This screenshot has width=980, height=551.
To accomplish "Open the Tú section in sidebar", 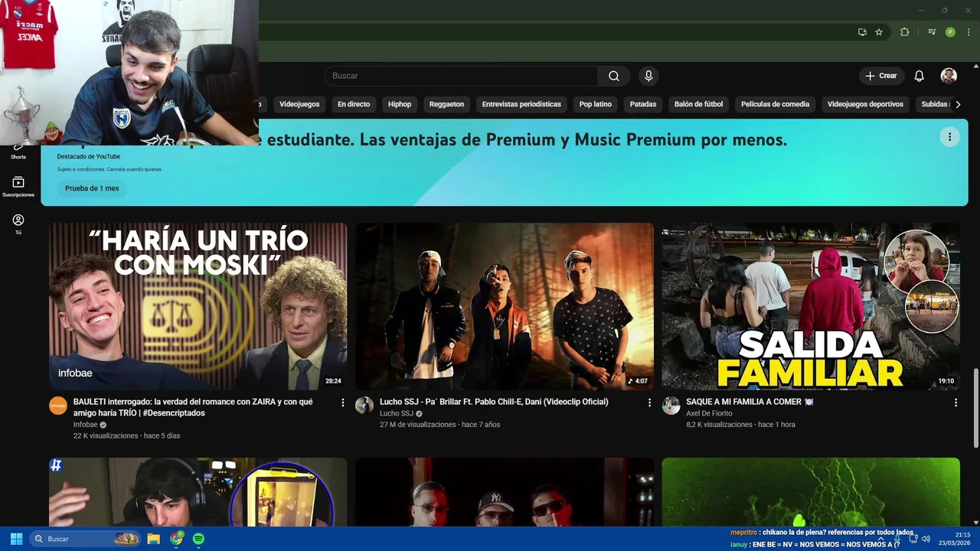I will pyautogui.click(x=18, y=224).
